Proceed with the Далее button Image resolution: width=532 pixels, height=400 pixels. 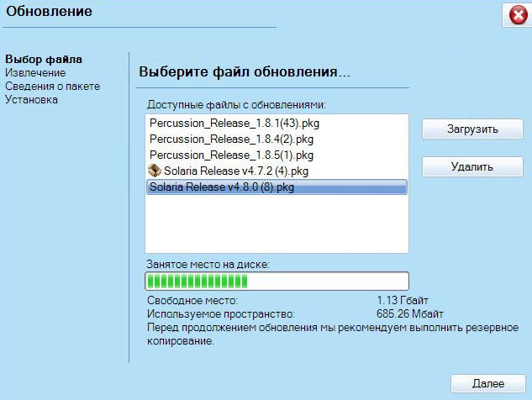coord(488,383)
